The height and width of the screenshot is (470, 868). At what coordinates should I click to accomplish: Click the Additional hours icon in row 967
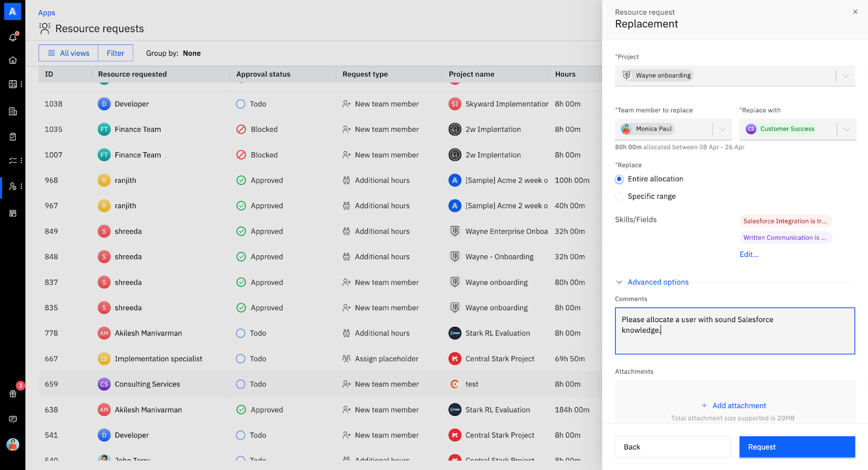pyautogui.click(x=346, y=205)
